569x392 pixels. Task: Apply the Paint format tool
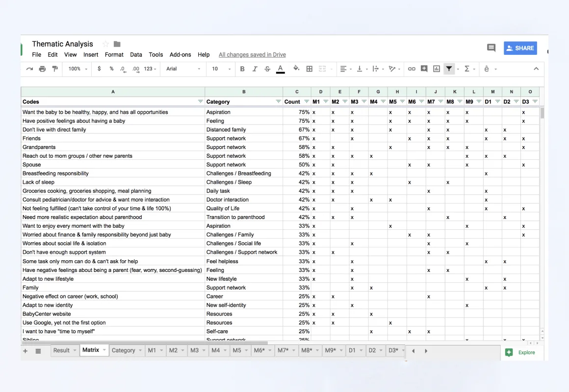55,69
